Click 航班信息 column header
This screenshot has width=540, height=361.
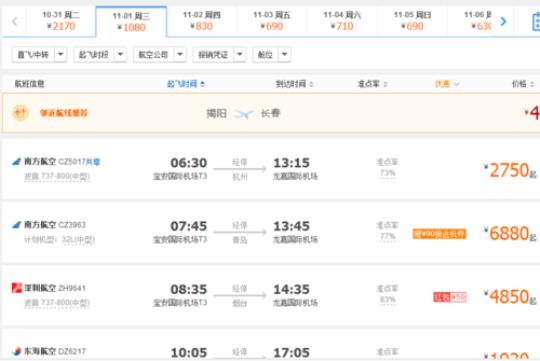point(29,84)
